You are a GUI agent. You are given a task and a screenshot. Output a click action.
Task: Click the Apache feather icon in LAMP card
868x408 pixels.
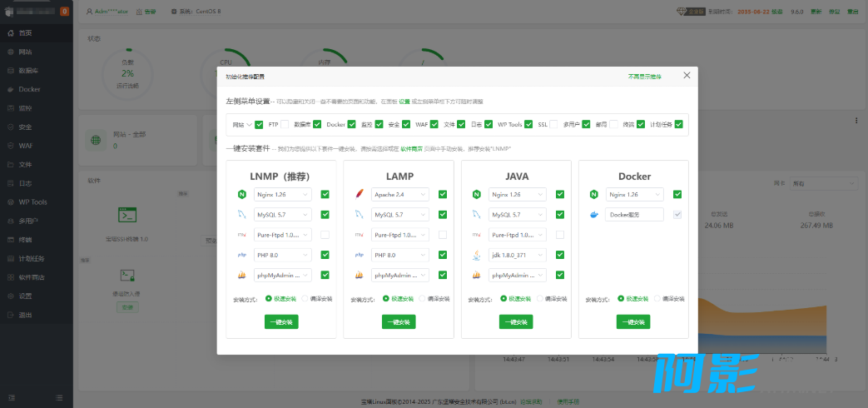coord(360,194)
